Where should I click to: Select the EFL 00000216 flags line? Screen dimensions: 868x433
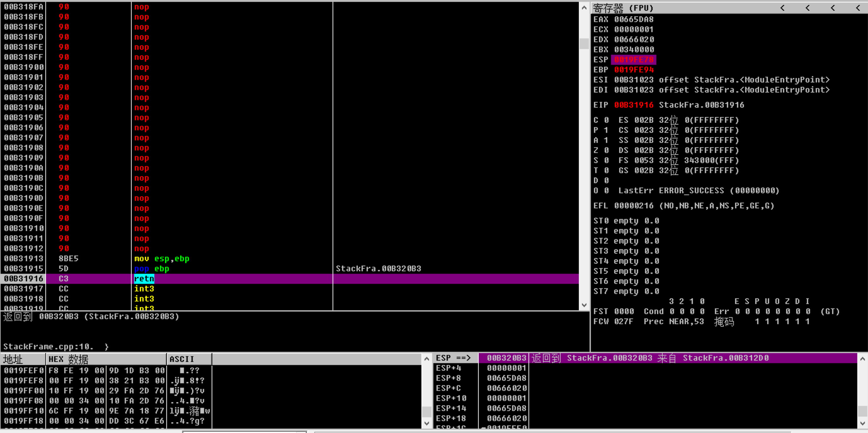coord(684,206)
